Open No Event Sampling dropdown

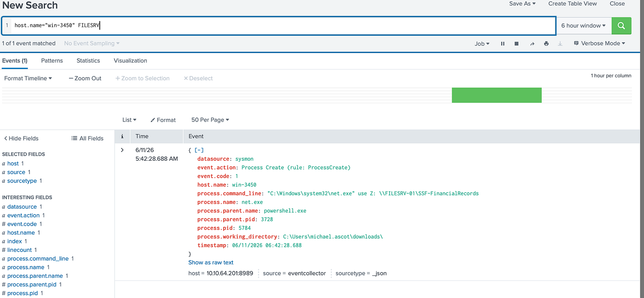(x=92, y=43)
